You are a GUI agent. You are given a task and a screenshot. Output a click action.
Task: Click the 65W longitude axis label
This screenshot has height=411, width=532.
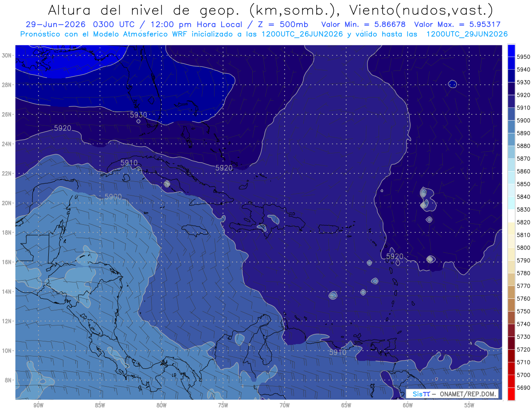pos(346,405)
